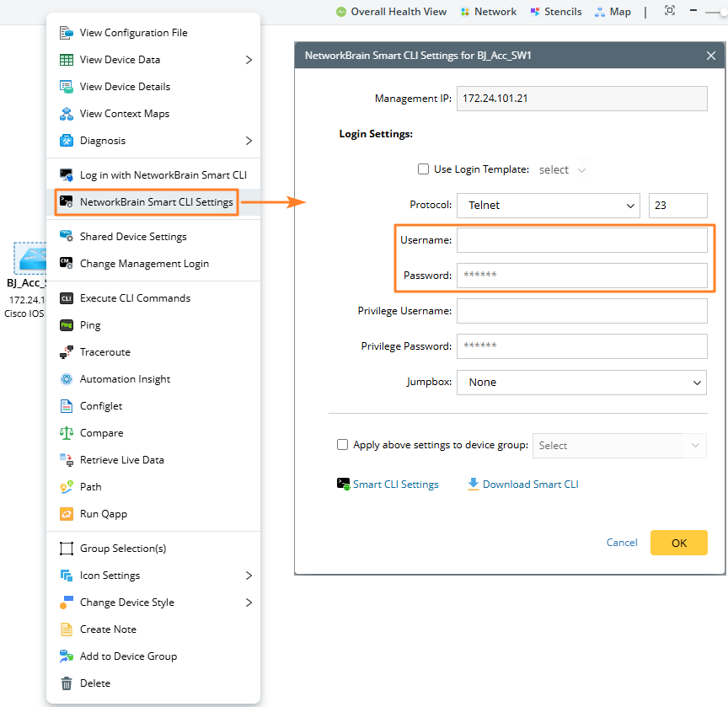Click the Automation Insight icon
Image resolution: width=728 pixels, height=707 pixels.
click(67, 379)
